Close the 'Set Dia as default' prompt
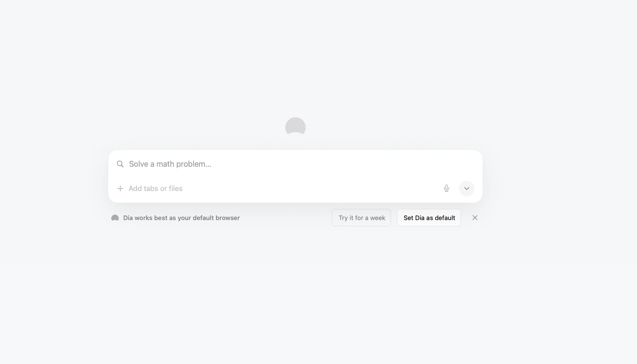637x364 pixels. 475,218
